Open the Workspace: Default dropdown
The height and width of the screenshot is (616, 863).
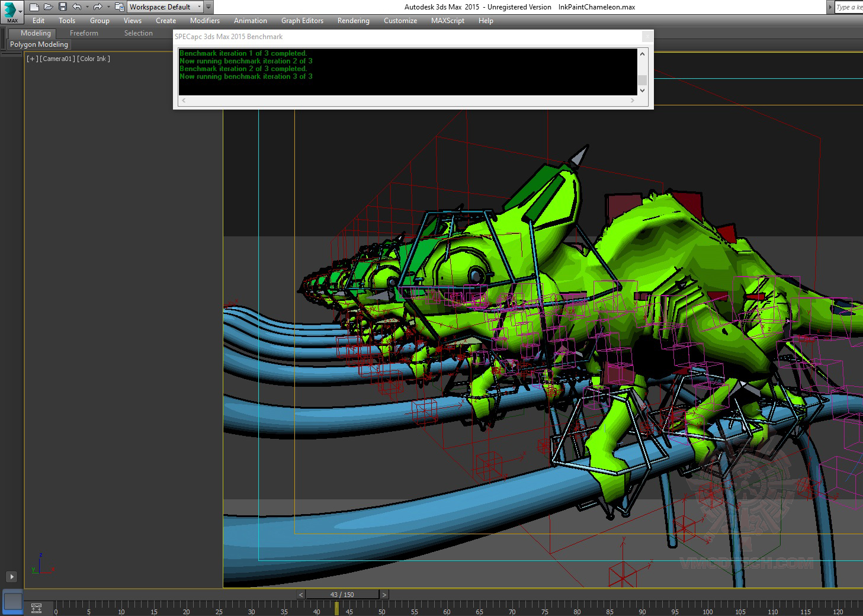pos(165,7)
